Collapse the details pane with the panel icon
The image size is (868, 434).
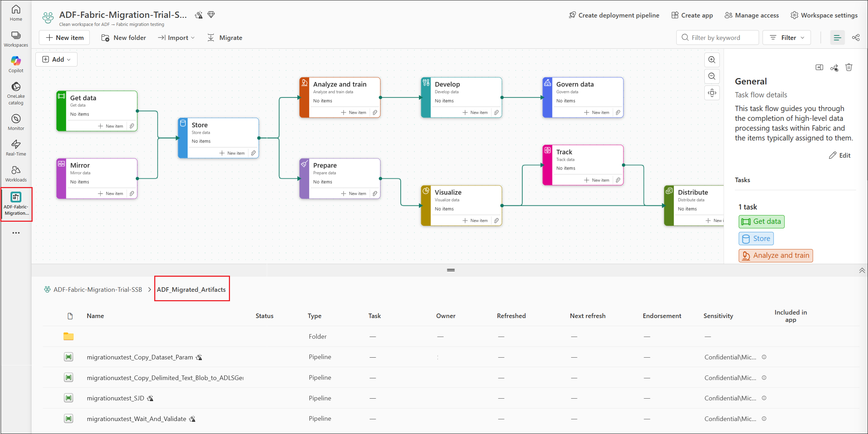pos(819,67)
